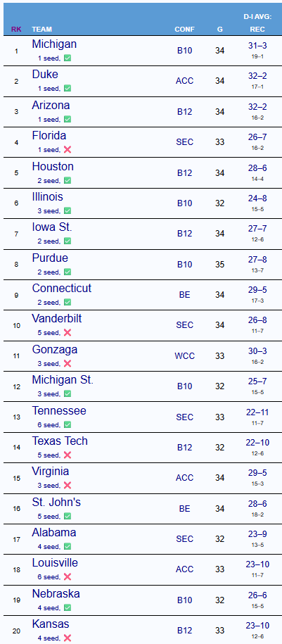
Task: Click the ACC conference link for Virginia
Action: (x=185, y=478)
